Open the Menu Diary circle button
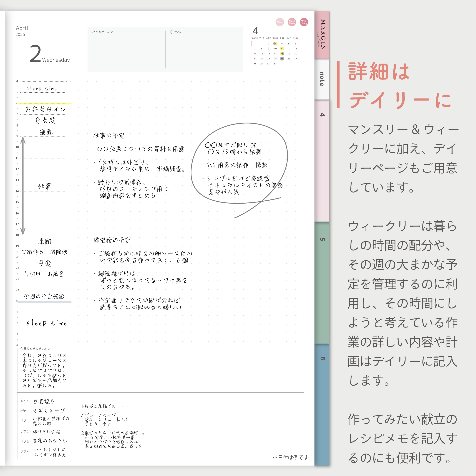Viewport: 476px width, 476px height. pyautogui.click(x=304, y=22)
